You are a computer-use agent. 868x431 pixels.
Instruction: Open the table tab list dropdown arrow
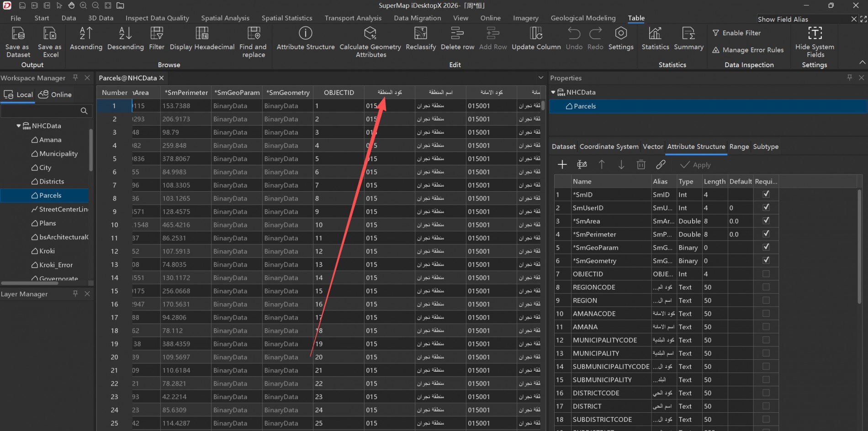coord(541,78)
